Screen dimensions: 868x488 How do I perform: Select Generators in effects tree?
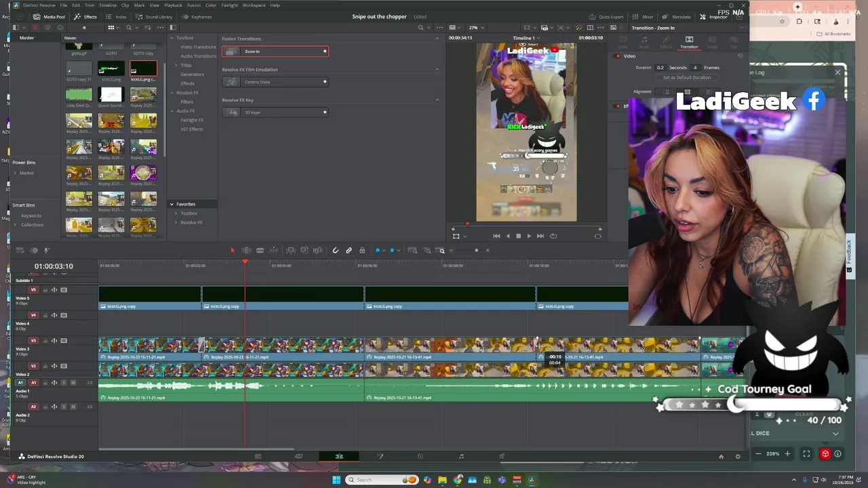pos(192,75)
